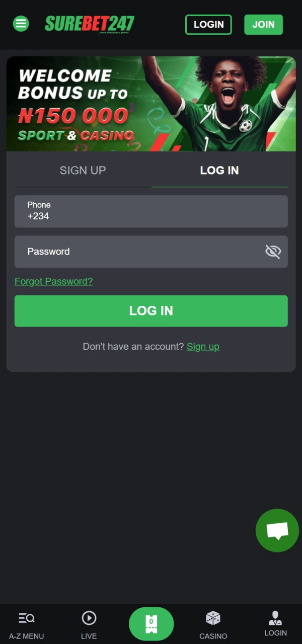This screenshot has width=302, height=644.
Task: Click the JOIN button in the header
Action: click(x=263, y=24)
